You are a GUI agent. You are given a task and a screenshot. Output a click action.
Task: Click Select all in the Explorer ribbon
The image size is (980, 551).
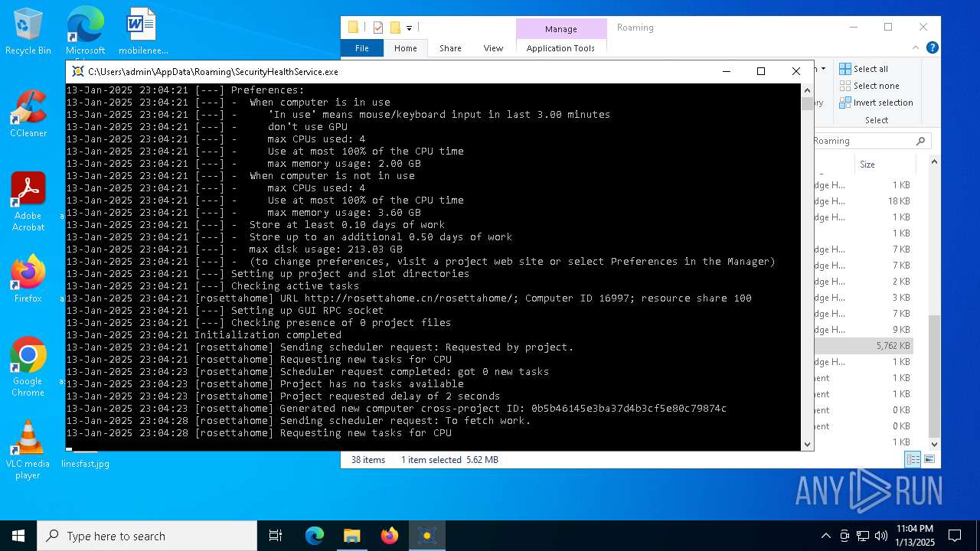(x=864, y=69)
